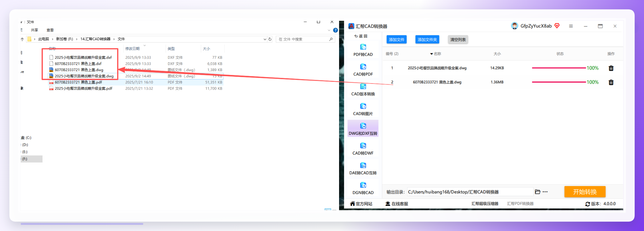
Task: Click the red VIP heart badge
Action: (557, 26)
